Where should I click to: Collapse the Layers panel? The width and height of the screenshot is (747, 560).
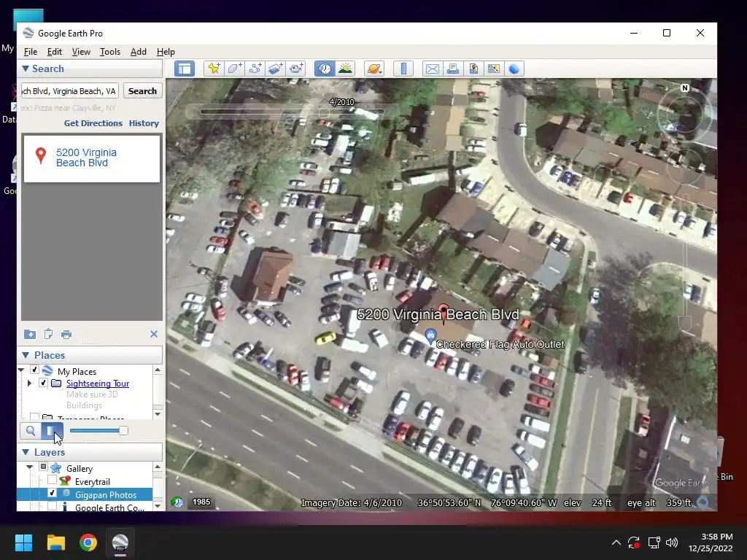[26, 452]
